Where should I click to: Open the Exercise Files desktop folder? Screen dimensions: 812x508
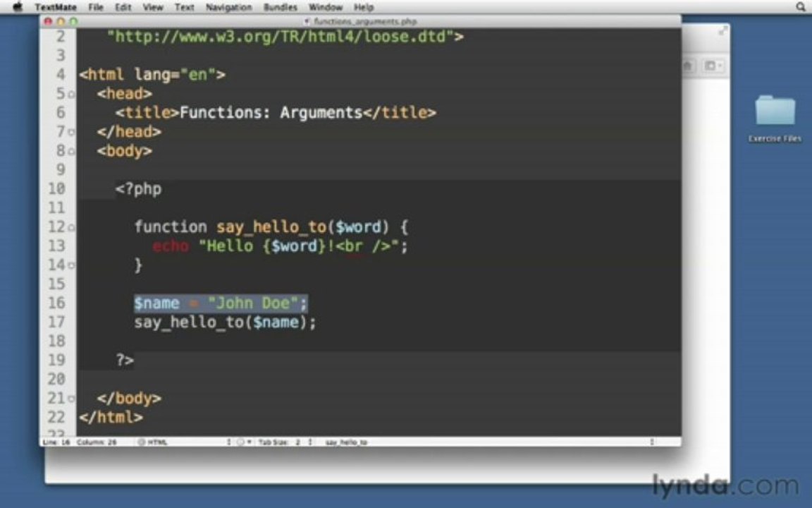click(x=775, y=119)
